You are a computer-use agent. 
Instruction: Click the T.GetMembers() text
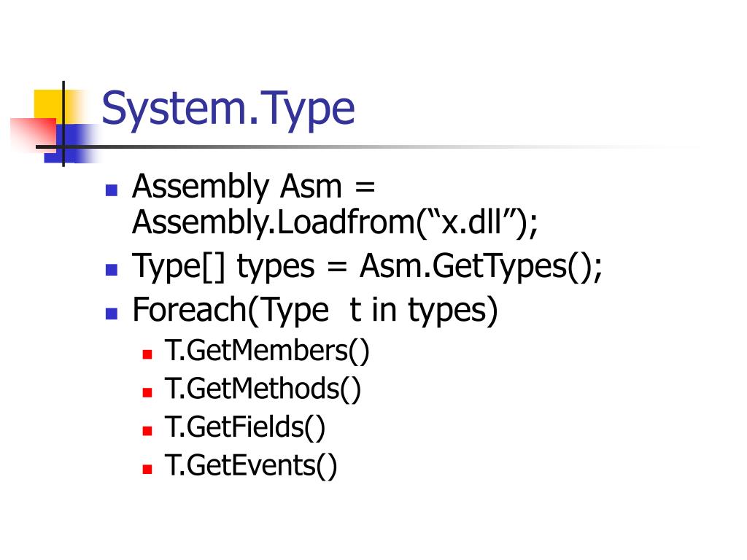pos(267,351)
